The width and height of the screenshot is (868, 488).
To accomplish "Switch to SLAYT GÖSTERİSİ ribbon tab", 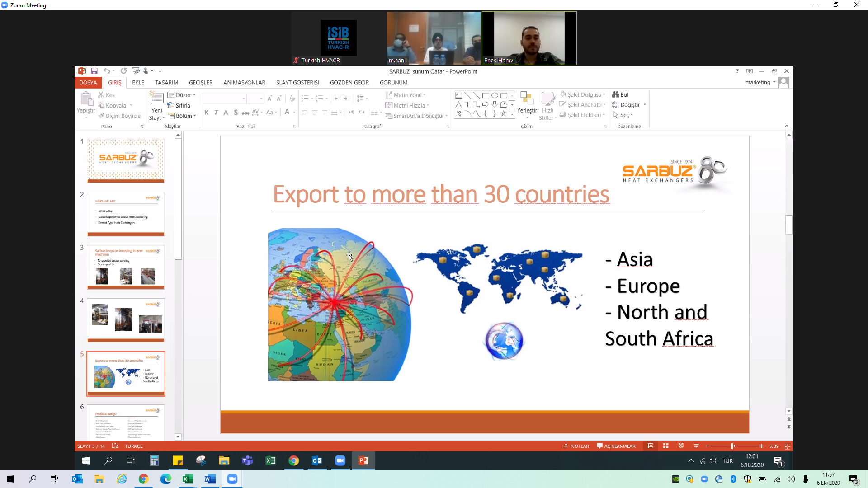I will (297, 82).
